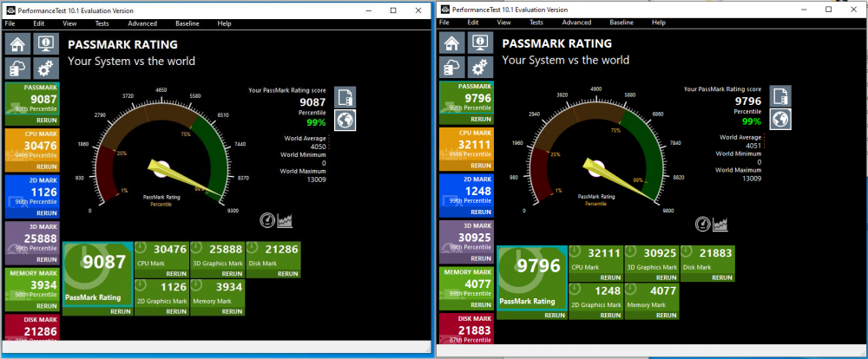Open the File menu in the left window
The height and width of the screenshot is (359, 868).
click(10, 23)
